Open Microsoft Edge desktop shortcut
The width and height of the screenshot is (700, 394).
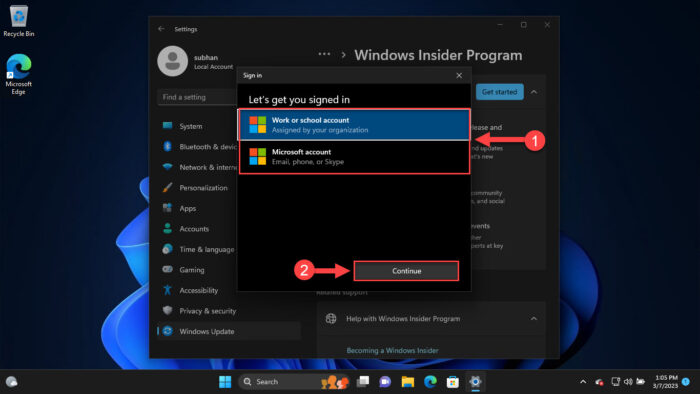pyautogui.click(x=18, y=75)
